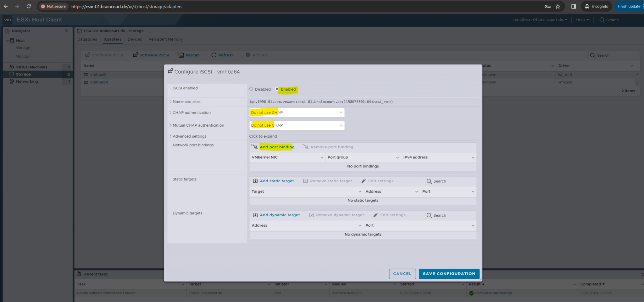This screenshot has width=644, height=302.
Task: Click the Networking icon in Navigator
Action: (12, 81)
